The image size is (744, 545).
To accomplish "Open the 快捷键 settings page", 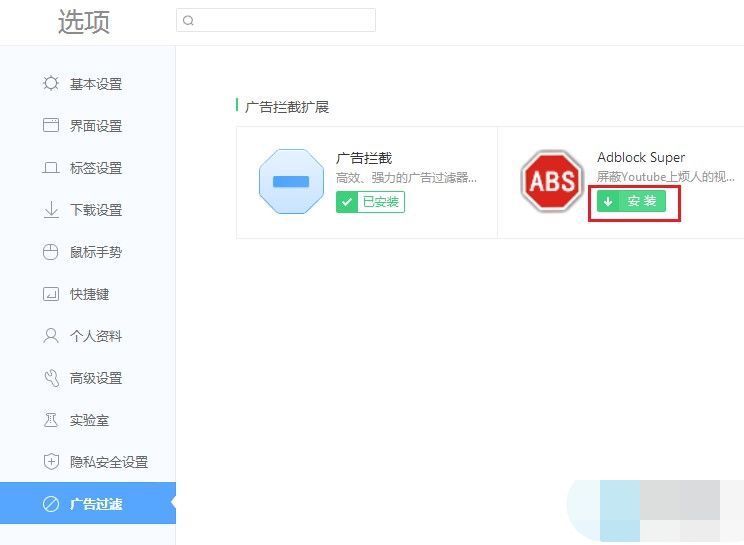I will pos(89,294).
